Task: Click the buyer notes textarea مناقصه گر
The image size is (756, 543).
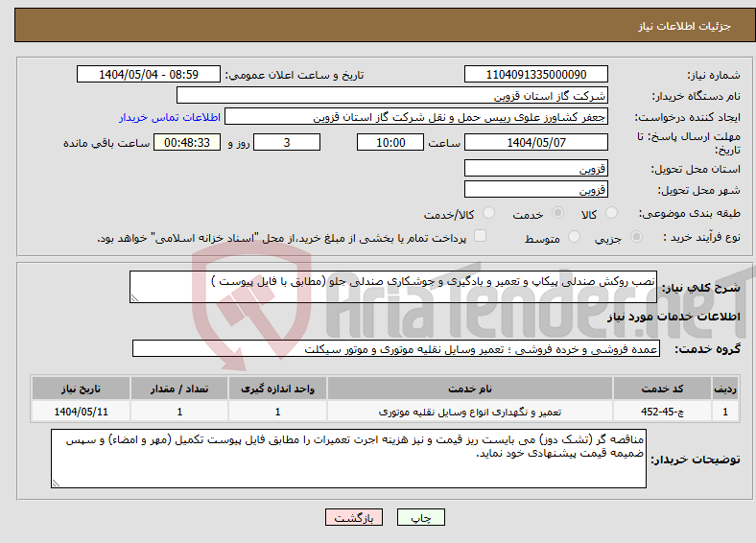Action: coord(348,459)
